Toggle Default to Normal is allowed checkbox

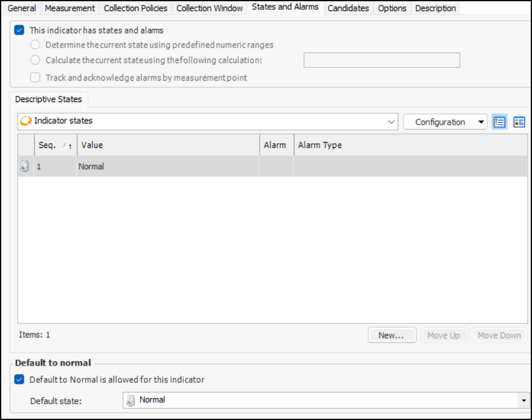(20, 380)
